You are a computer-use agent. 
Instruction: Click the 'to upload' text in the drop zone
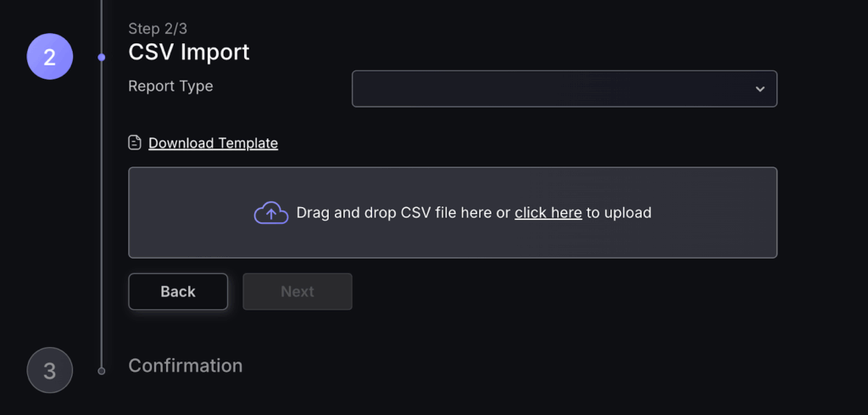[x=619, y=212]
